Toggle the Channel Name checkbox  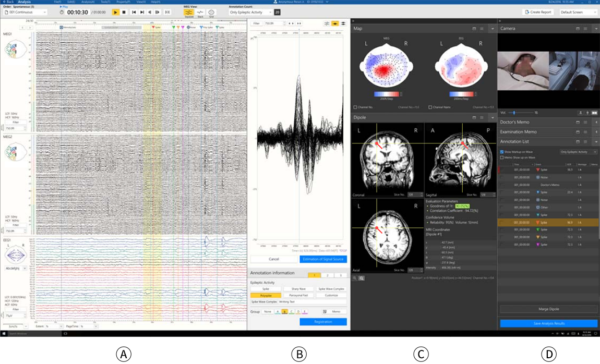point(430,107)
